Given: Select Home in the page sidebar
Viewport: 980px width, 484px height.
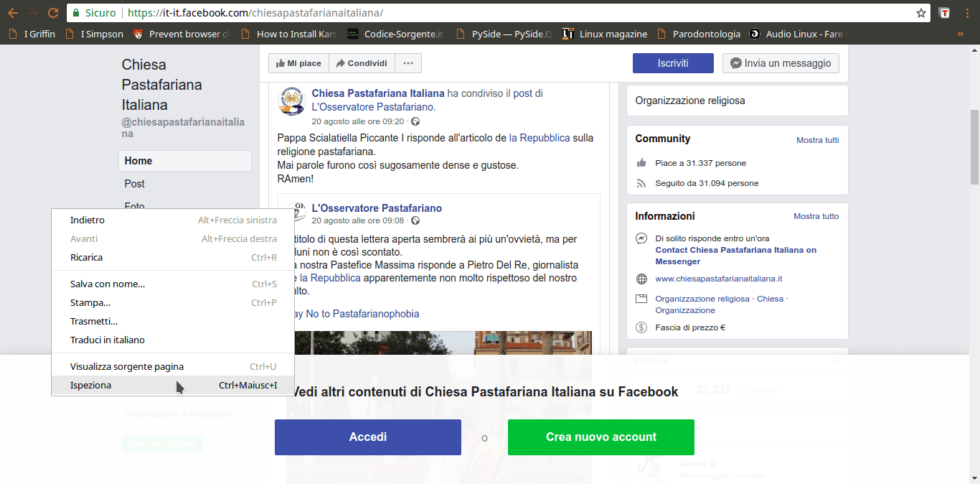Looking at the screenshot, I should (185, 161).
